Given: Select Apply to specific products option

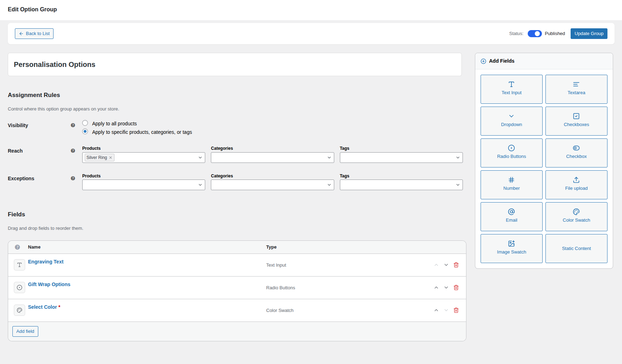Looking at the screenshot, I should pyautogui.click(x=85, y=131).
